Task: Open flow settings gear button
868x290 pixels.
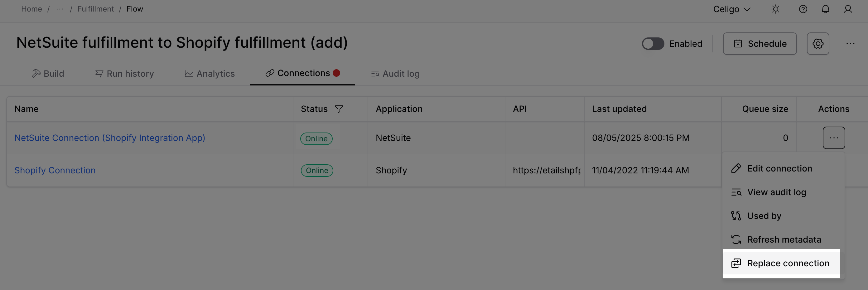Action: 818,43
